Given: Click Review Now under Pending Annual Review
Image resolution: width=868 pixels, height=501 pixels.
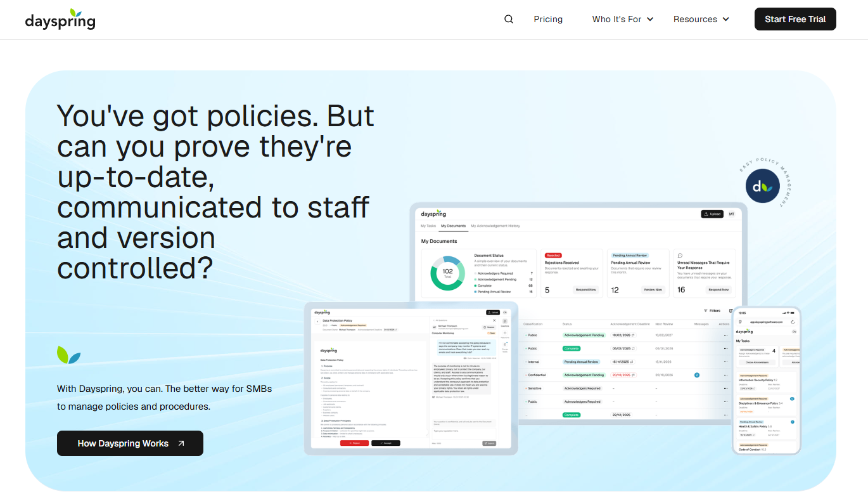Looking at the screenshot, I should click(653, 290).
